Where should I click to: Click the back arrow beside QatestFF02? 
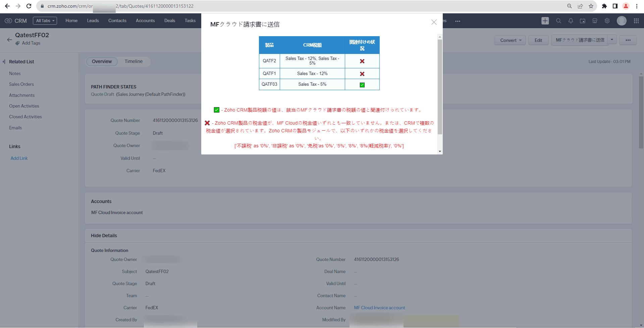tap(9, 40)
